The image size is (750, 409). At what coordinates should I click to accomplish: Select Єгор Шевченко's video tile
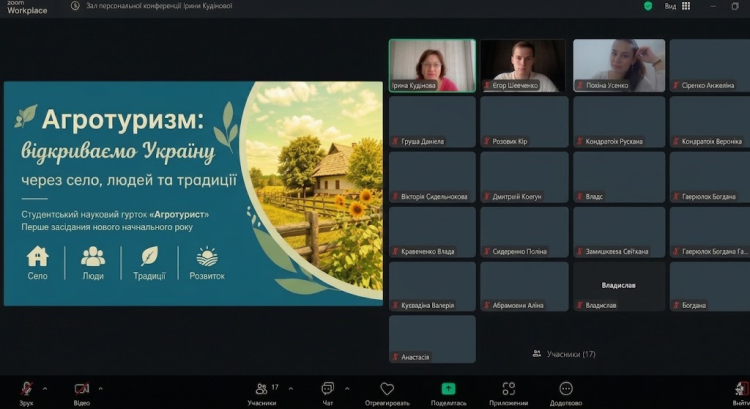pyautogui.click(x=523, y=66)
